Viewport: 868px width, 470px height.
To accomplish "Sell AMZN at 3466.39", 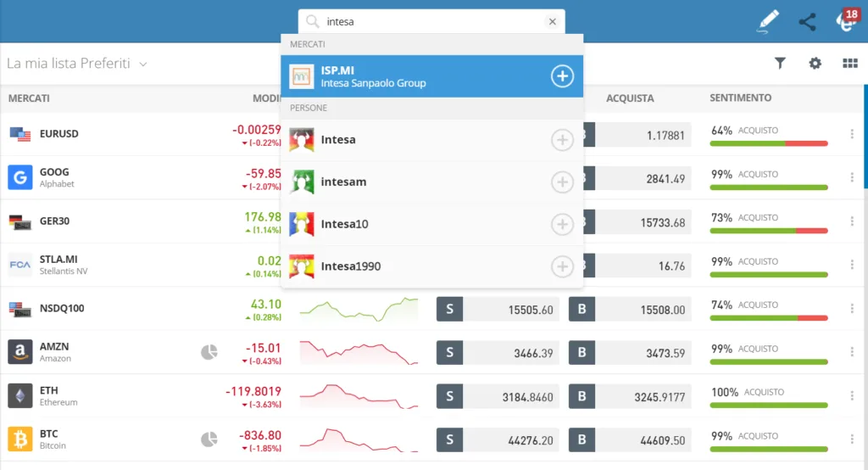I will click(498, 353).
